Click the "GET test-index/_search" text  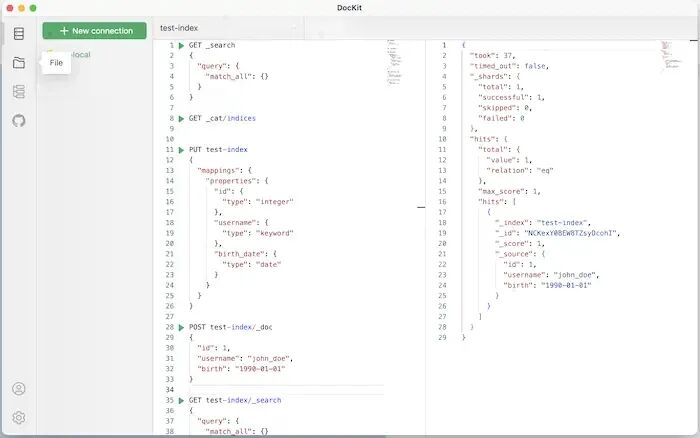point(235,400)
